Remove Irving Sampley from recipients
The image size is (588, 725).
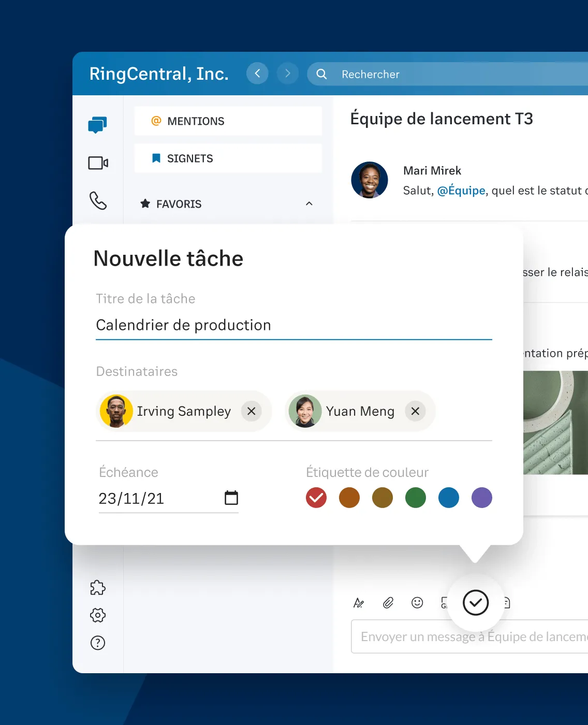[x=252, y=411]
